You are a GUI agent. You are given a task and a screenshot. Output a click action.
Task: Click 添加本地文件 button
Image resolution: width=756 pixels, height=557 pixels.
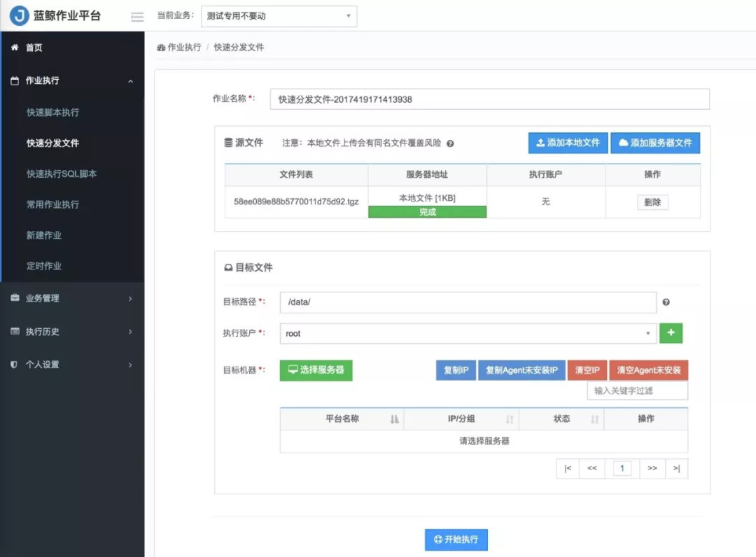point(568,143)
